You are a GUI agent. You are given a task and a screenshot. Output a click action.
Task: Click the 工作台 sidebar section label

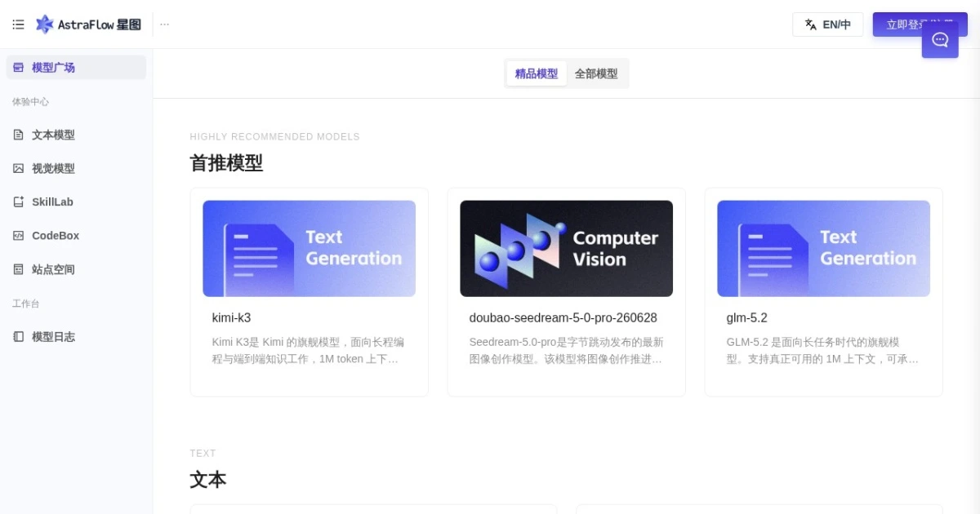click(25, 304)
